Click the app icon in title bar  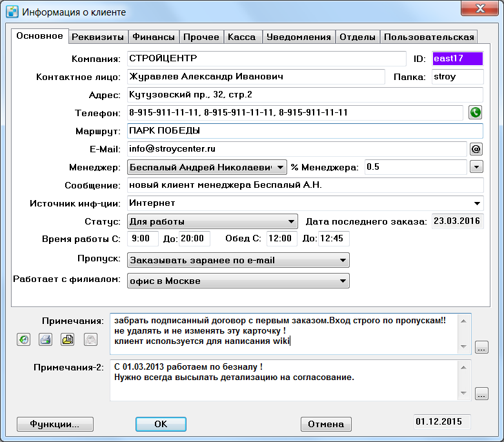12,12
